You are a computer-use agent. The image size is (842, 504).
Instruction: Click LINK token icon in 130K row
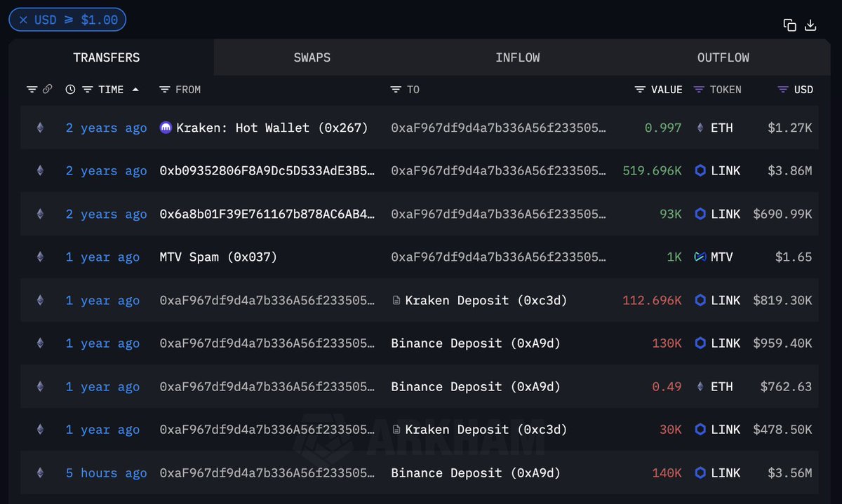(700, 343)
